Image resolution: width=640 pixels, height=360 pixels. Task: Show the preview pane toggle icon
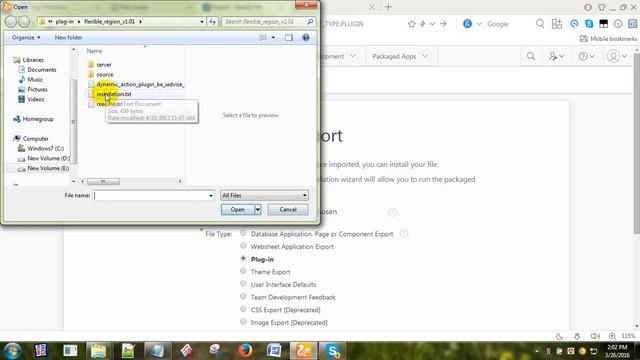click(x=289, y=38)
